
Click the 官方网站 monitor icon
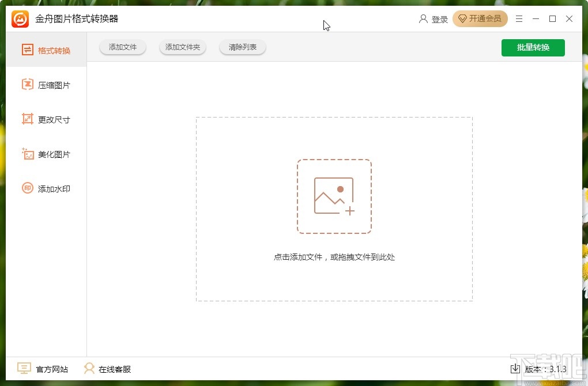click(24, 368)
